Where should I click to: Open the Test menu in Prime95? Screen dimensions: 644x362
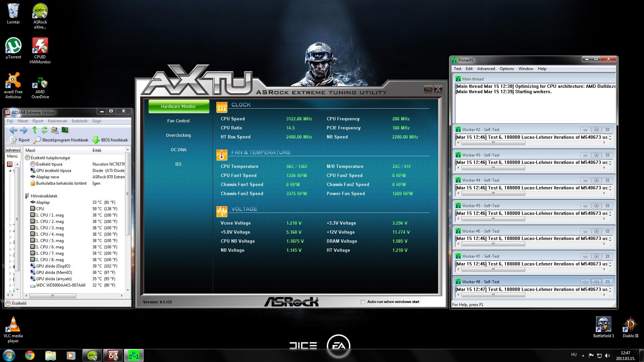coord(458,69)
